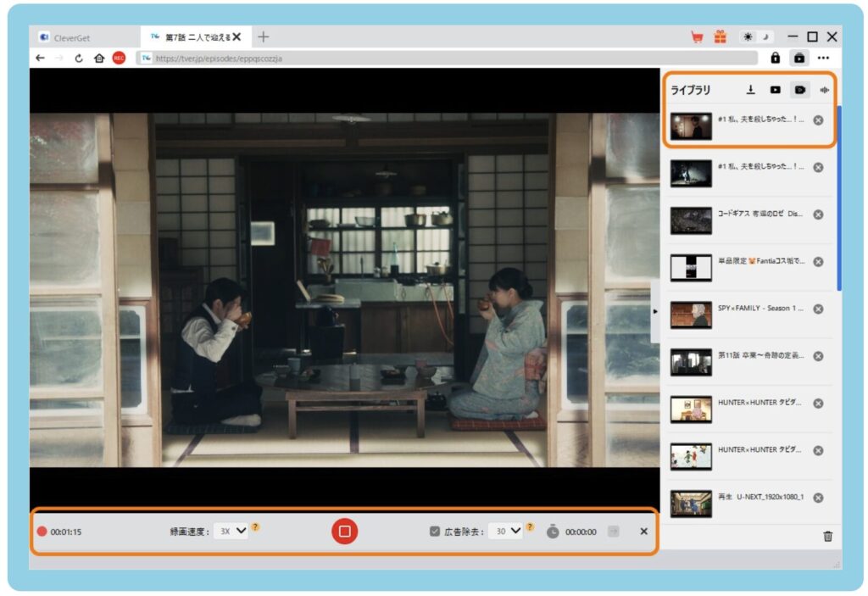This screenshot has height=596, width=868.
Task: Click the red REC button in toolbar
Action: (x=119, y=58)
